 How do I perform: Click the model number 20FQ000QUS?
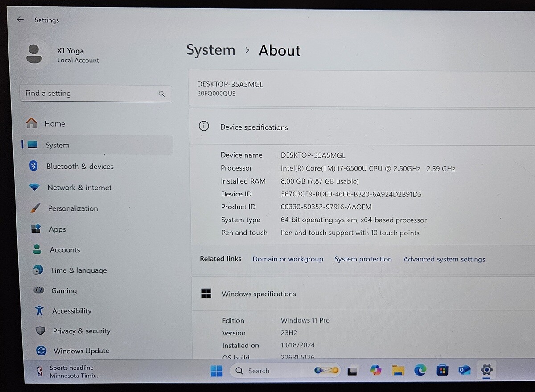coord(216,94)
